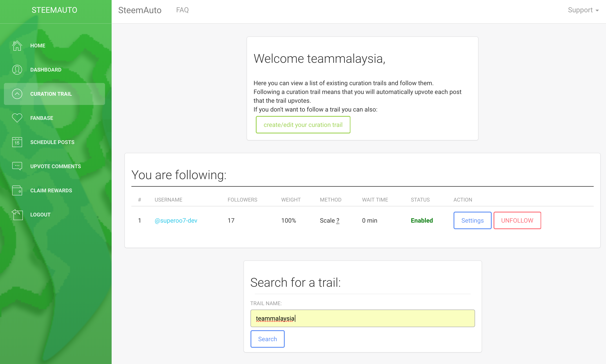
Task: Open the FAQ link
Action: 182,10
